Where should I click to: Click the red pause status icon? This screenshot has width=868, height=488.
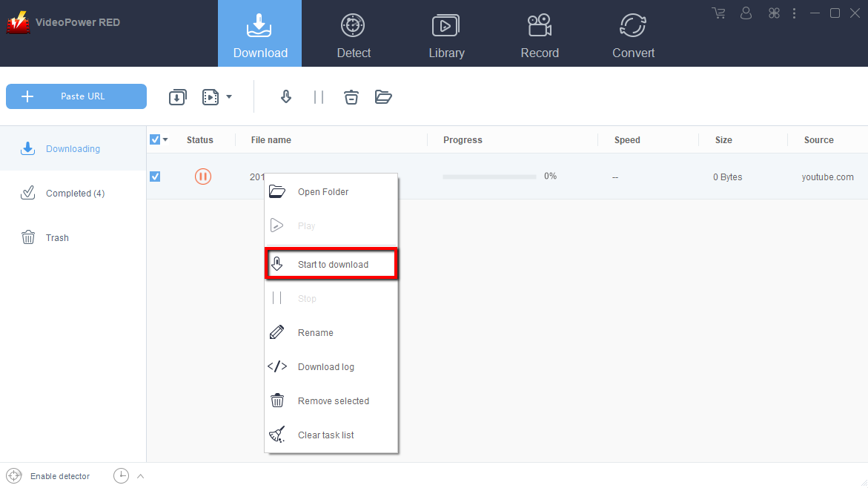pos(203,177)
